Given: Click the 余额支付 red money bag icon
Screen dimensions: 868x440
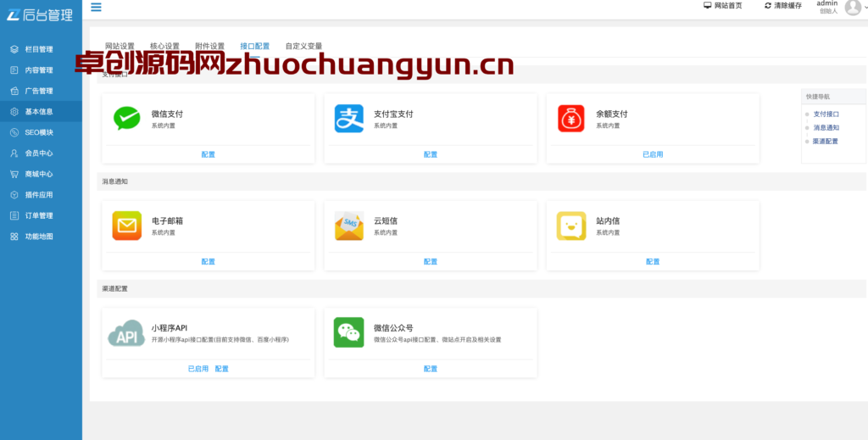Looking at the screenshot, I should click(x=570, y=119).
